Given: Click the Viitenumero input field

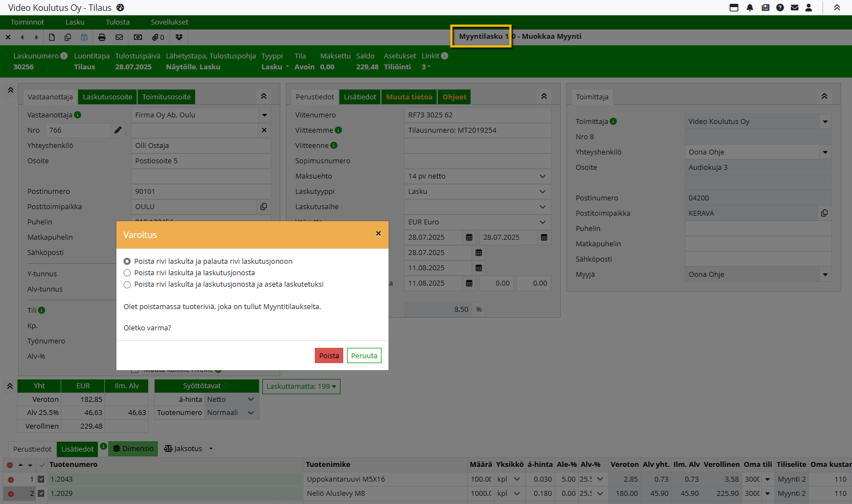Looking at the screenshot, I should click(477, 115).
